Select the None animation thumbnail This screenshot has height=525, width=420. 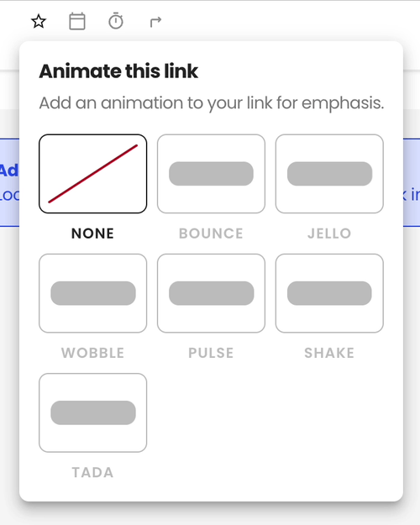92,174
